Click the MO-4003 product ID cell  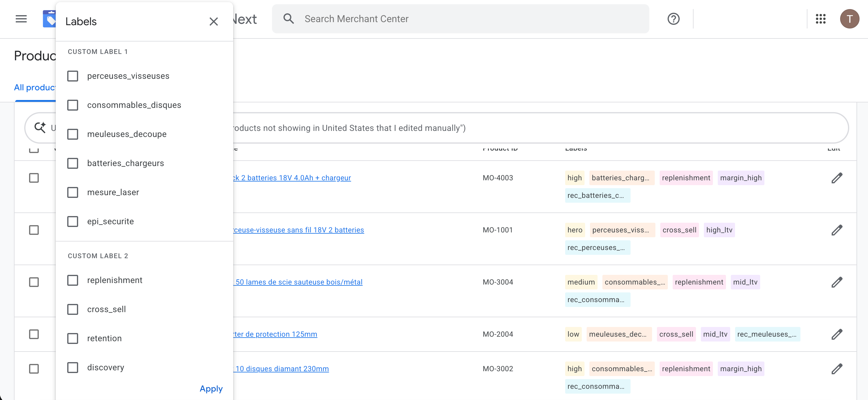pos(498,178)
